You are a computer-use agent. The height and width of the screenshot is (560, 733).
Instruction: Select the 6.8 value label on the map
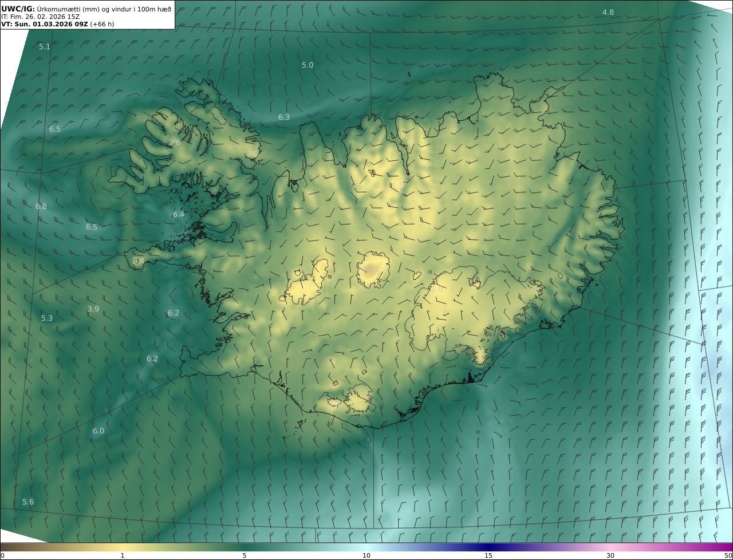coord(41,207)
